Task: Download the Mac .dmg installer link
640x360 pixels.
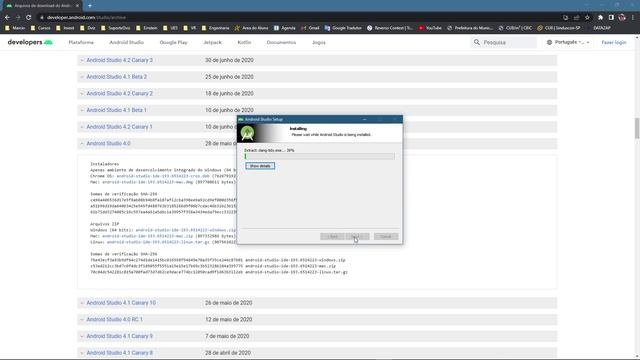Action: coord(147,182)
